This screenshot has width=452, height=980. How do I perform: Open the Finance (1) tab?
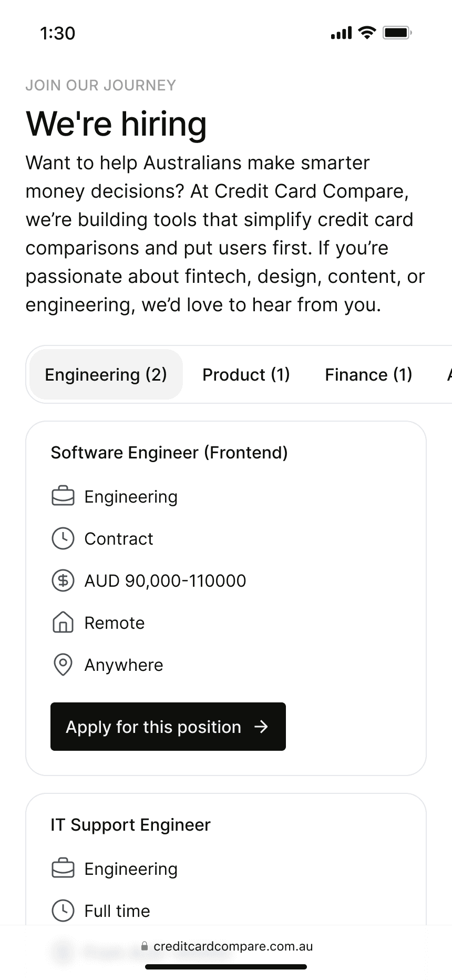368,374
